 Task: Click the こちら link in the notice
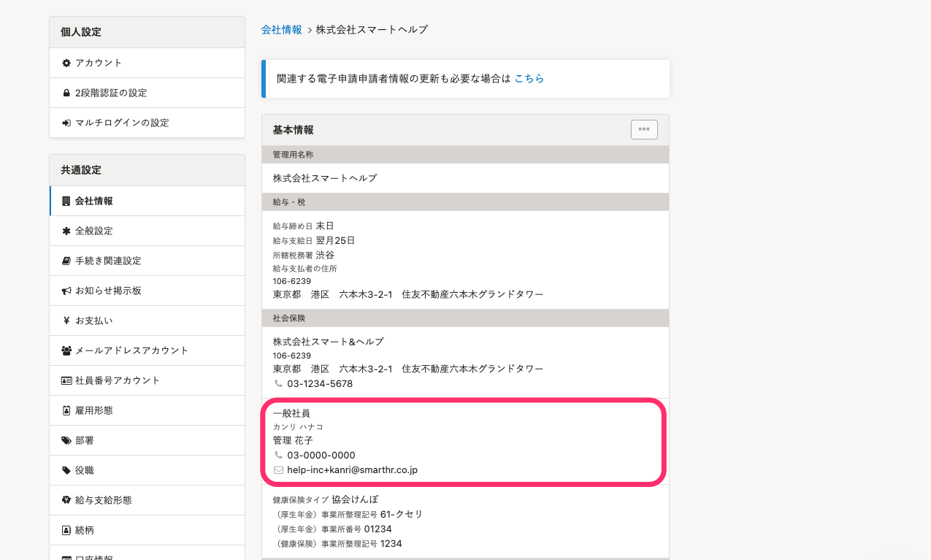coord(529,78)
